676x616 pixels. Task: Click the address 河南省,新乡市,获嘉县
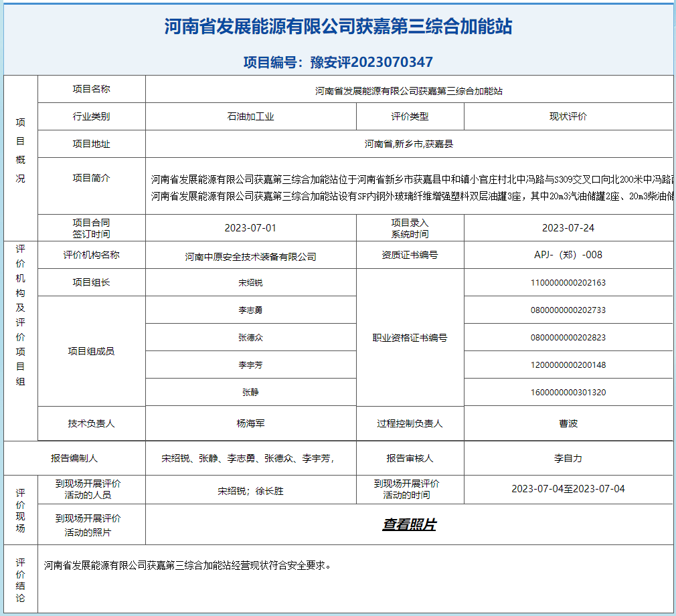[409, 144]
